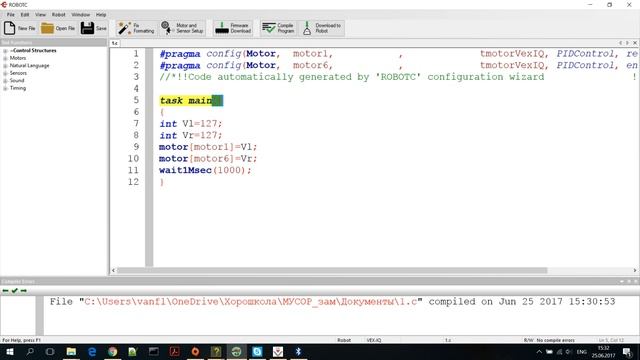Screen dimensions: 640x360
Task: Select the Motors item in functions tree
Action: 18,58
